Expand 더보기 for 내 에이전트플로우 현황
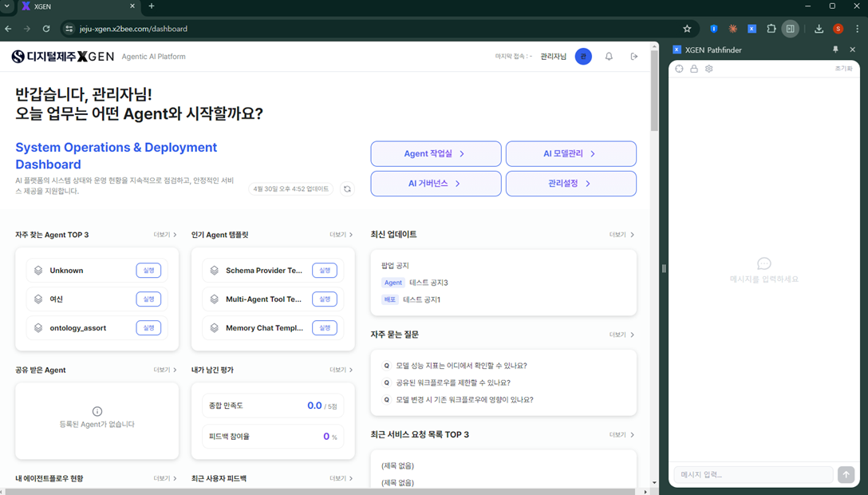Viewport: 868px width, 495px height. click(165, 478)
